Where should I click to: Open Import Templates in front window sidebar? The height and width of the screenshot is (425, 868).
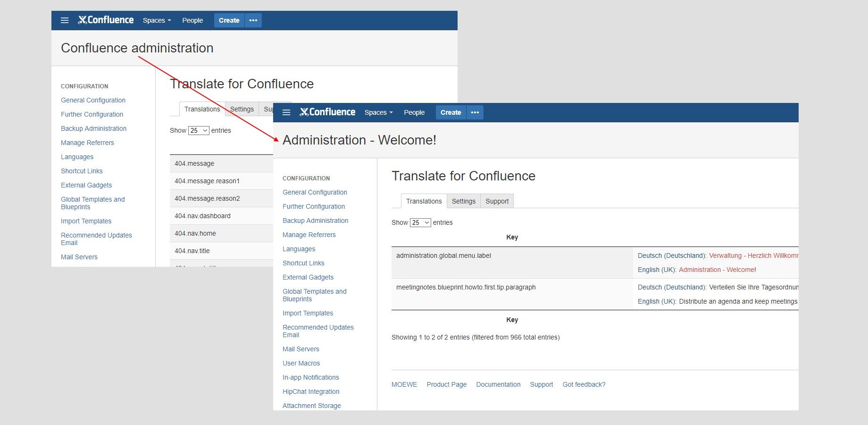tap(308, 313)
